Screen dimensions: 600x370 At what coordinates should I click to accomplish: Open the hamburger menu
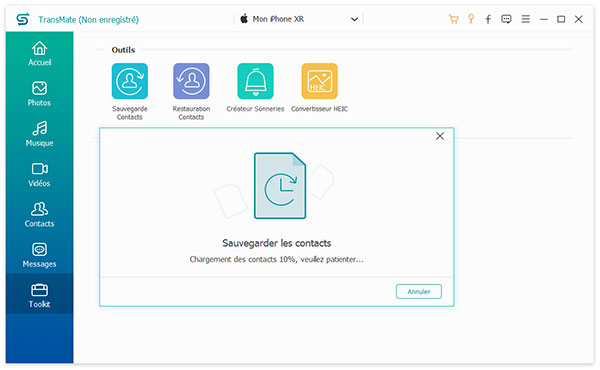[x=526, y=19]
